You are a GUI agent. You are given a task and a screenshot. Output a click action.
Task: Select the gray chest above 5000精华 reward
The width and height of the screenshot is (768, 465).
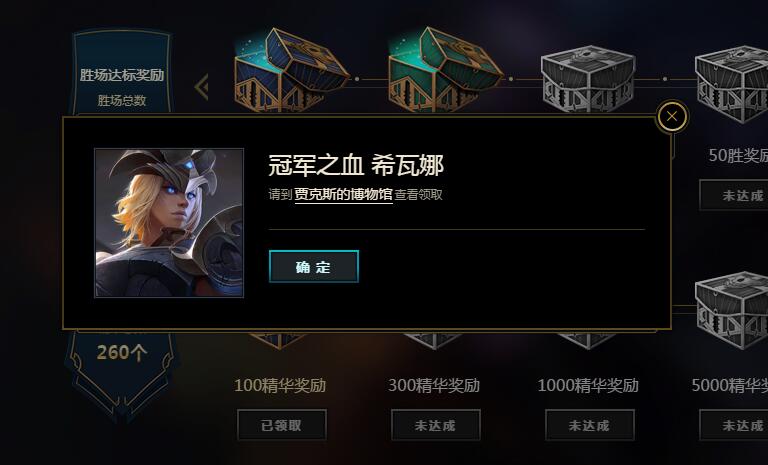pyautogui.click(x=732, y=310)
